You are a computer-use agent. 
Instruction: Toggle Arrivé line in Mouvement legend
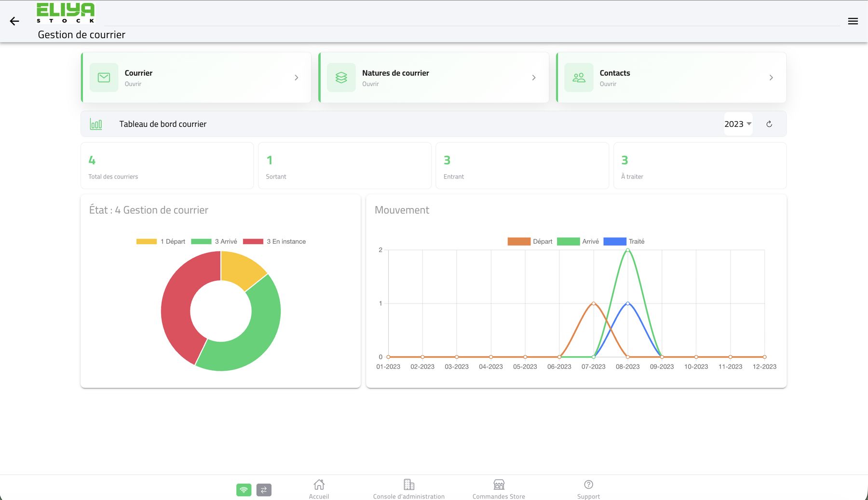[578, 241]
